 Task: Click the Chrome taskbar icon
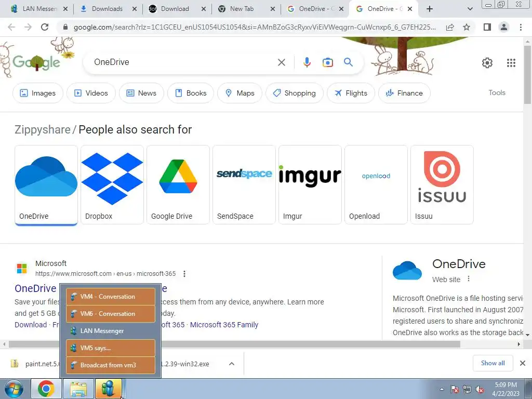point(46,389)
